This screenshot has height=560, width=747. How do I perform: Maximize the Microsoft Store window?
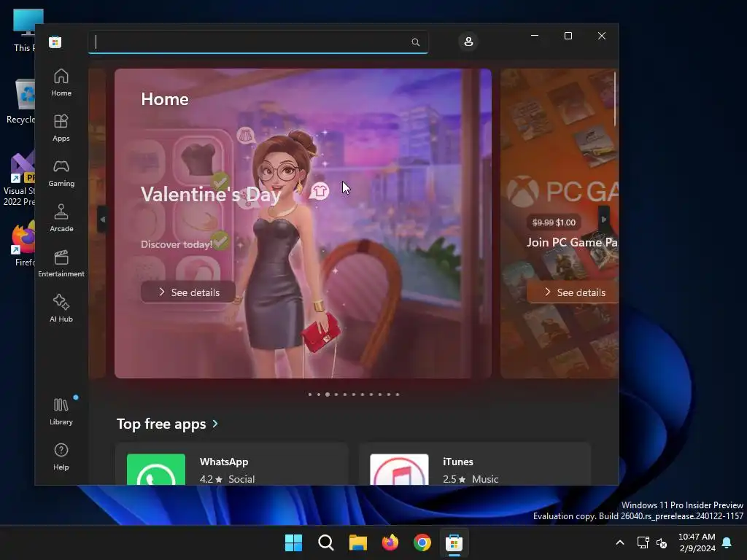click(x=568, y=36)
